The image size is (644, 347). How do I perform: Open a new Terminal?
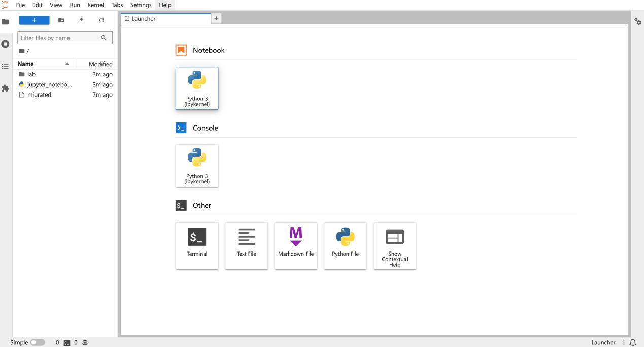(x=197, y=245)
